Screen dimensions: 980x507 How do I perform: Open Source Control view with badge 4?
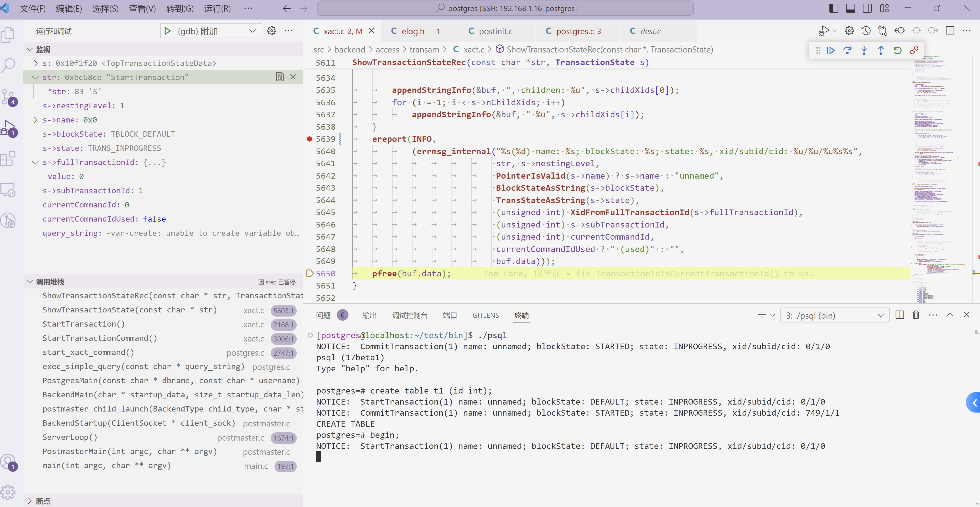(8, 97)
